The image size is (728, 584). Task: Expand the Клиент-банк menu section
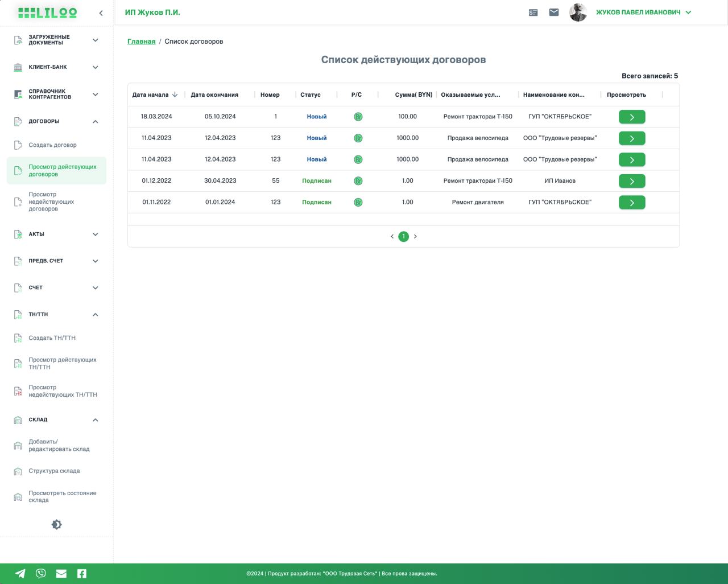[96, 67]
